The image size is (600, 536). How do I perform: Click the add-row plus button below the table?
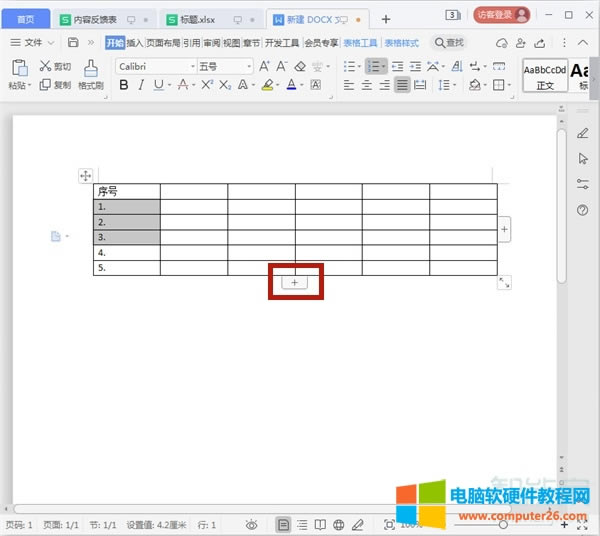pyautogui.click(x=294, y=283)
